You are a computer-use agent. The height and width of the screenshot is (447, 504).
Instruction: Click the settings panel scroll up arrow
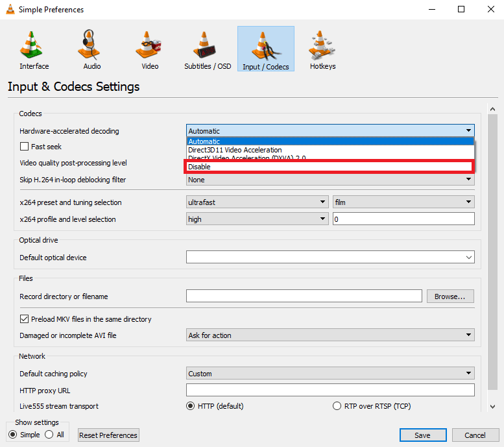492,110
